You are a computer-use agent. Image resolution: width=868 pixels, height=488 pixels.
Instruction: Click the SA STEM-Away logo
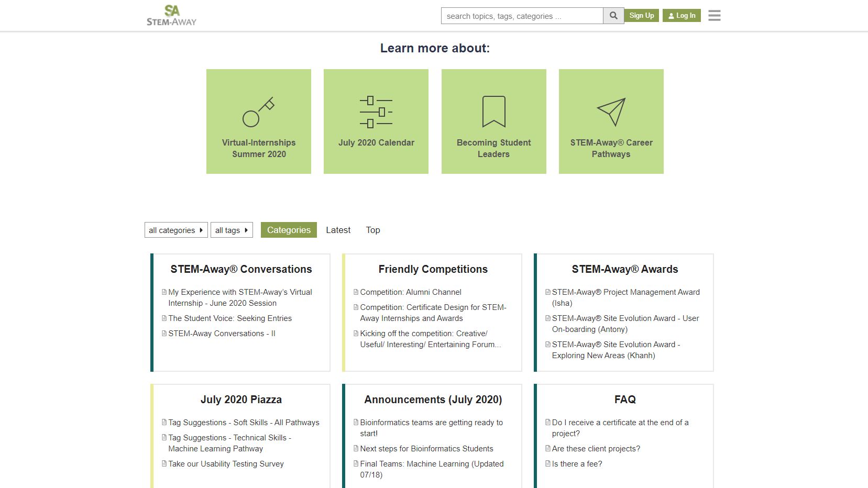171,15
